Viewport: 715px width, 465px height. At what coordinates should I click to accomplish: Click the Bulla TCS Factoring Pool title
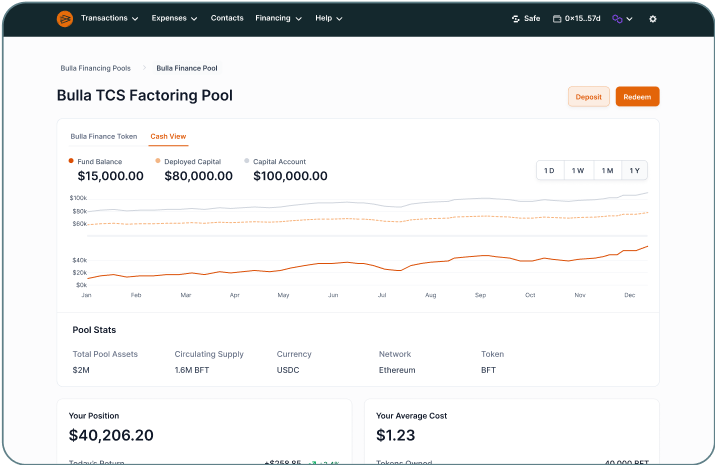[145, 95]
